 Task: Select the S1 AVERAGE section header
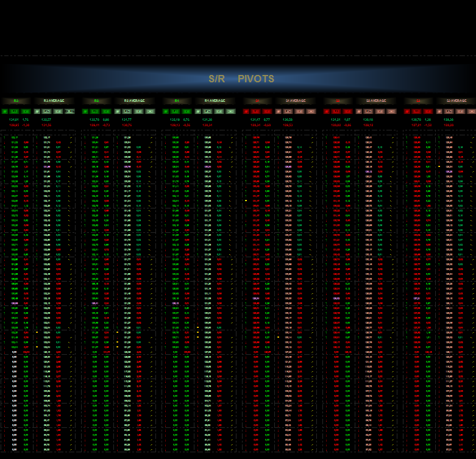click(x=296, y=101)
